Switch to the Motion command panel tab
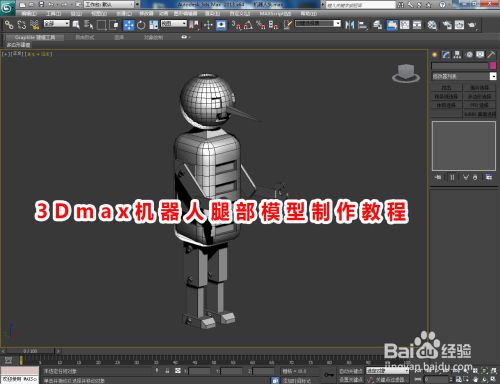This screenshot has height=384, width=500. click(x=469, y=55)
